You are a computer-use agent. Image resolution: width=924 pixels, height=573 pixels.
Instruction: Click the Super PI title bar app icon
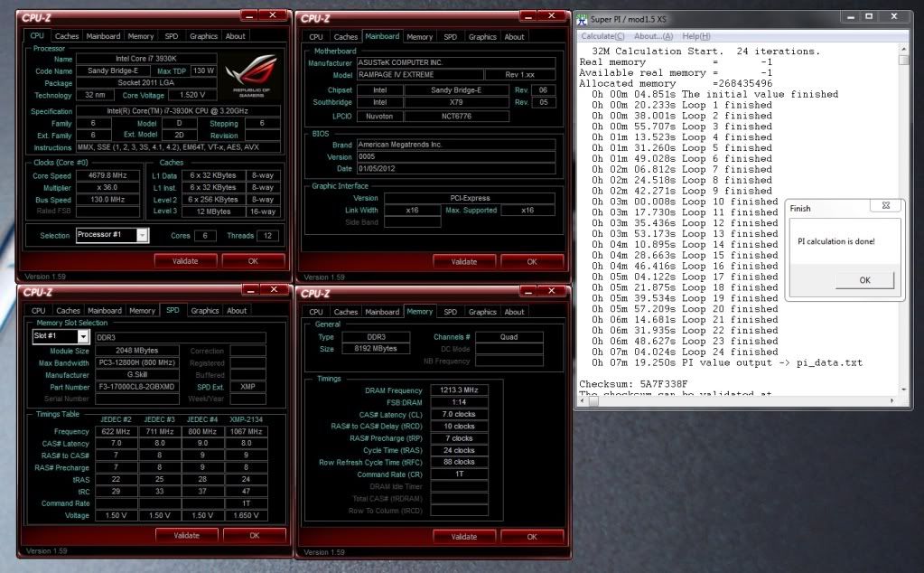pyautogui.click(x=583, y=20)
